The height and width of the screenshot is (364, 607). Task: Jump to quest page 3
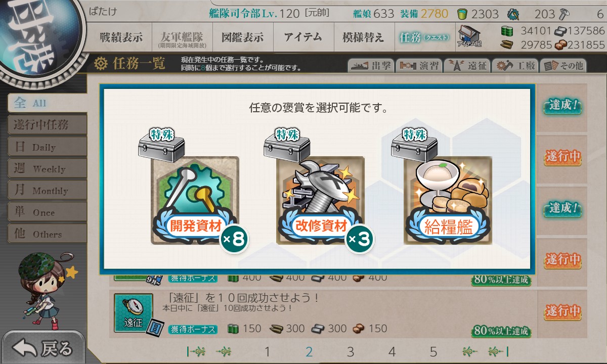pos(351,352)
